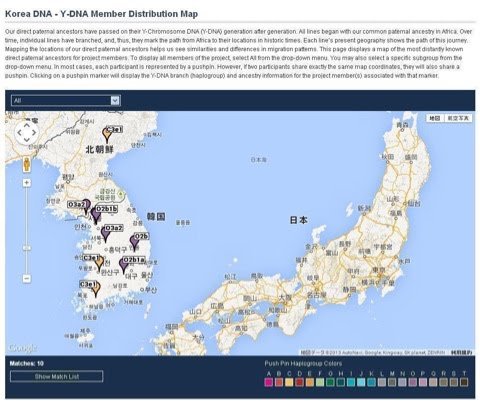
Task: Pan the map down with arrow
Action: click(x=27, y=140)
